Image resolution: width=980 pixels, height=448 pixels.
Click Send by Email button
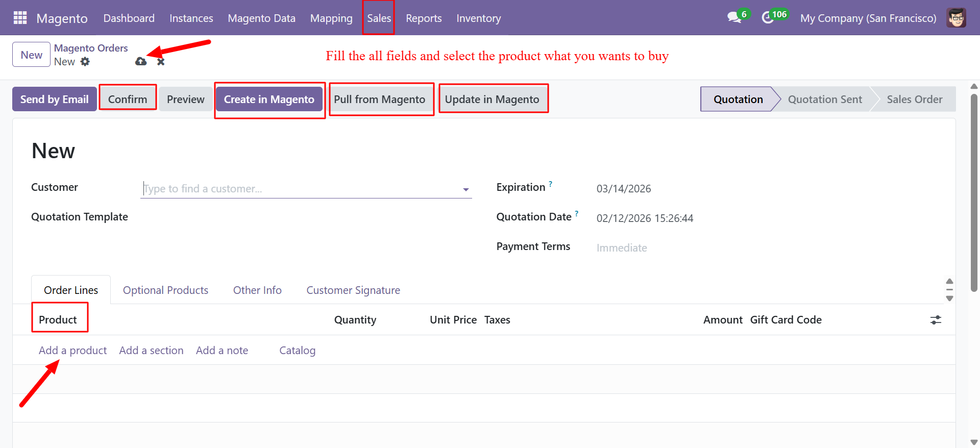[x=55, y=99]
